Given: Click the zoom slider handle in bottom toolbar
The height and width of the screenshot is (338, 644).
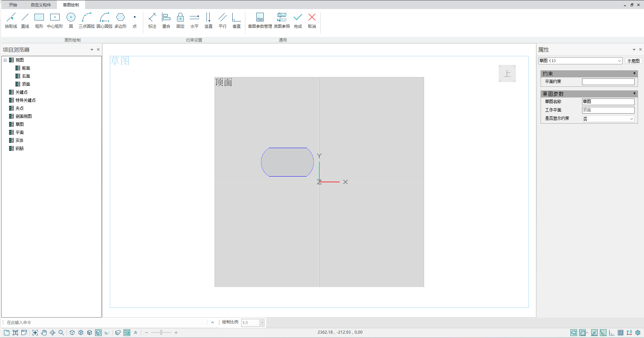Looking at the screenshot, I should [161, 333].
